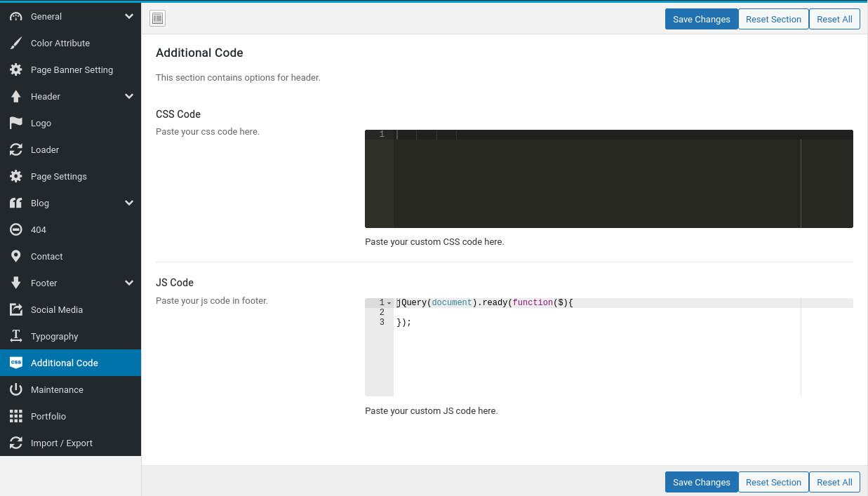Screen dimensions: 868x496
Task: Click the General dashboard gauge icon
Action: click(16, 16)
